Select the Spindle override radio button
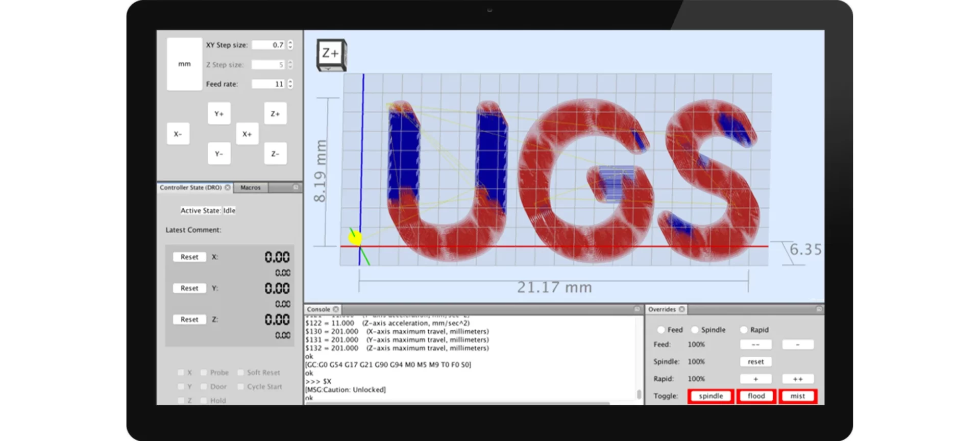980x441 pixels. tap(695, 330)
